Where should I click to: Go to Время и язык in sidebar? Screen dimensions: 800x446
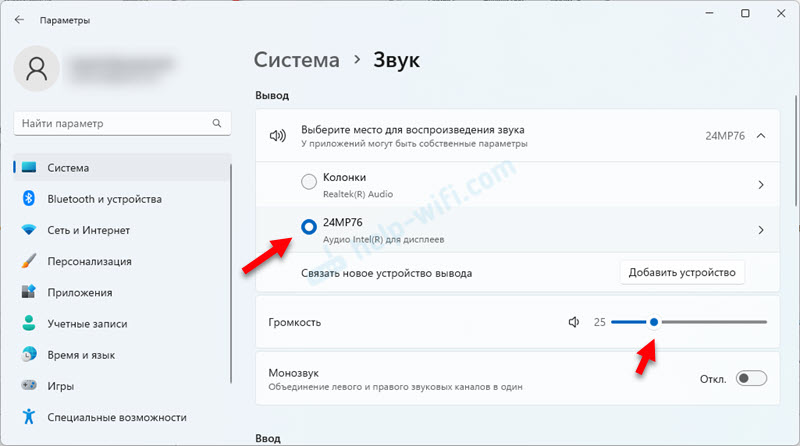click(81, 355)
